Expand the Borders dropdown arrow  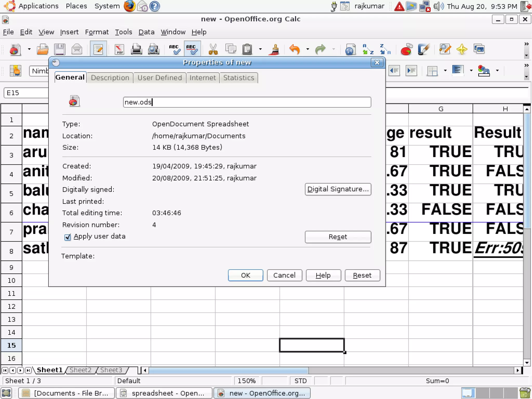click(445, 71)
